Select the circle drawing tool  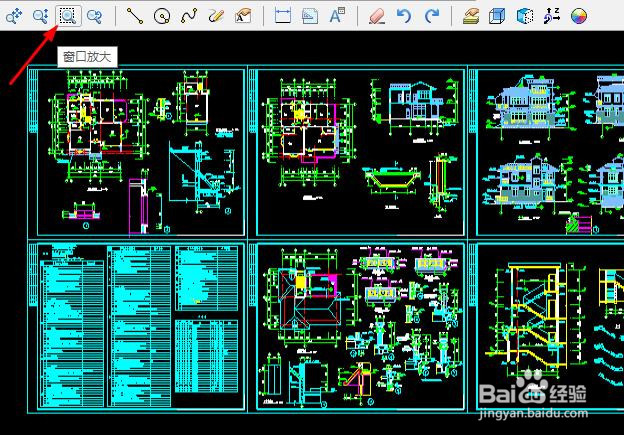click(x=162, y=16)
